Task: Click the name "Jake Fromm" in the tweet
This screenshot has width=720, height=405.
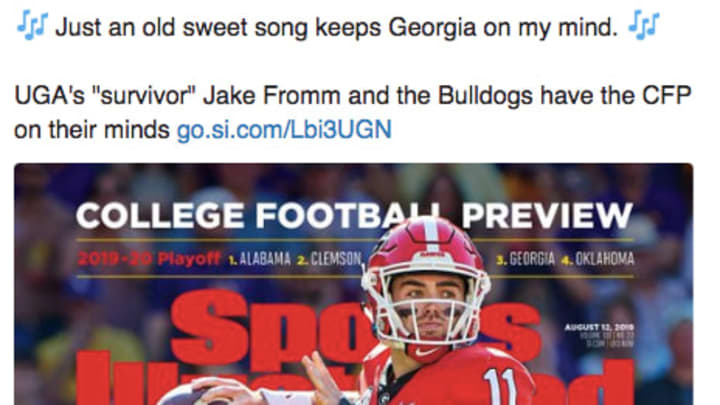Action: (271, 96)
